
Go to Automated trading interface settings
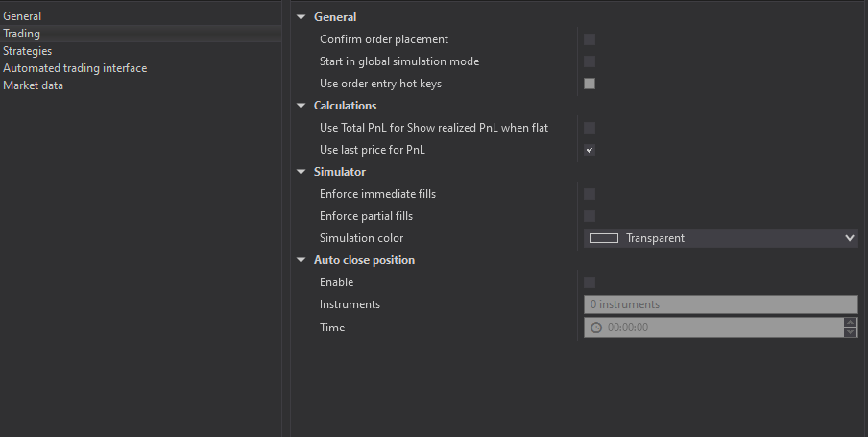[x=75, y=68]
